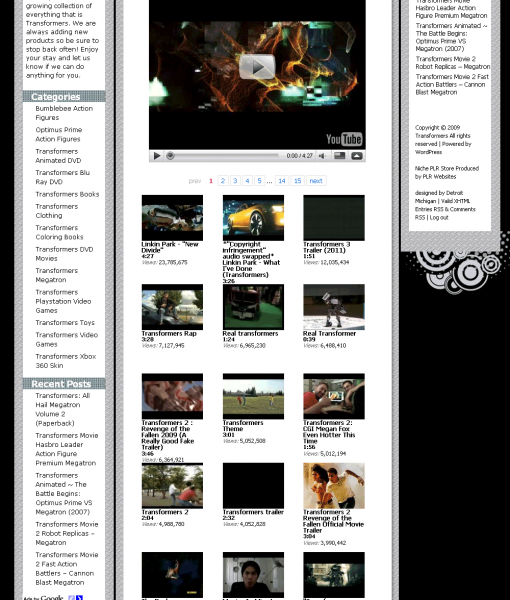The width and height of the screenshot is (510, 600).
Task: Click the Log out link
Action: pyautogui.click(x=439, y=217)
